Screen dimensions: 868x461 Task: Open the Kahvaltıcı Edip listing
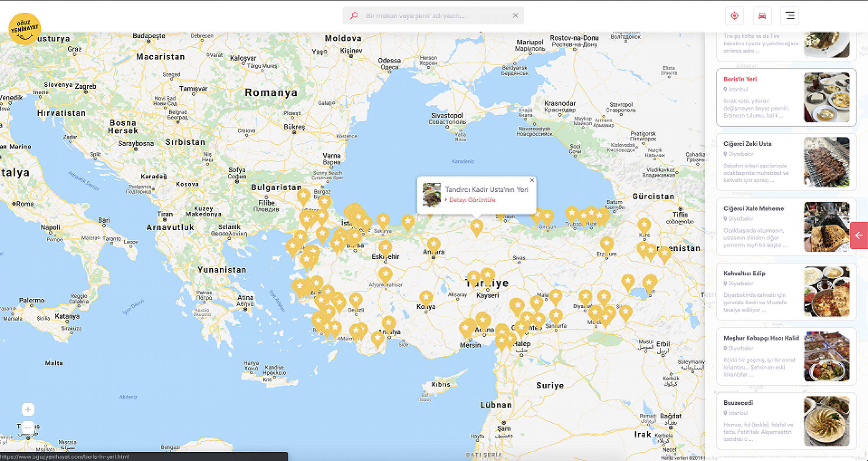point(744,273)
